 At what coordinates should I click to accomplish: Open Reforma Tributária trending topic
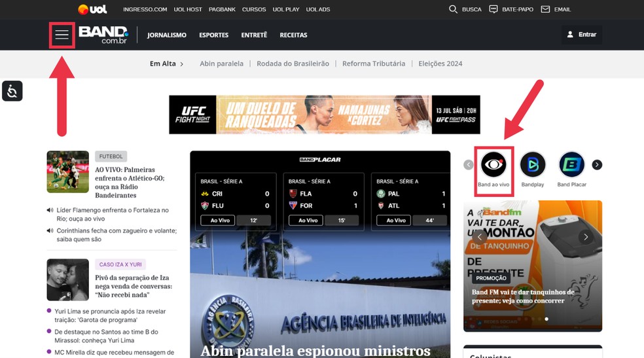[374, 63]
